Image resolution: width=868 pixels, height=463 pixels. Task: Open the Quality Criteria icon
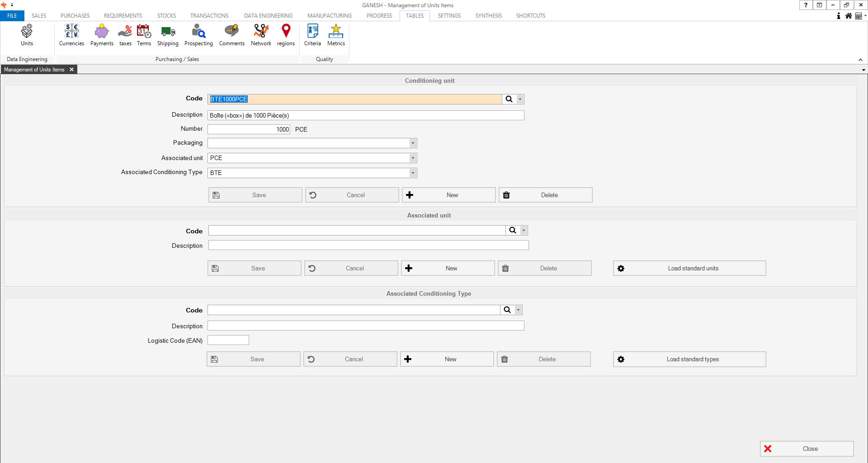click(x=312, y=35)
